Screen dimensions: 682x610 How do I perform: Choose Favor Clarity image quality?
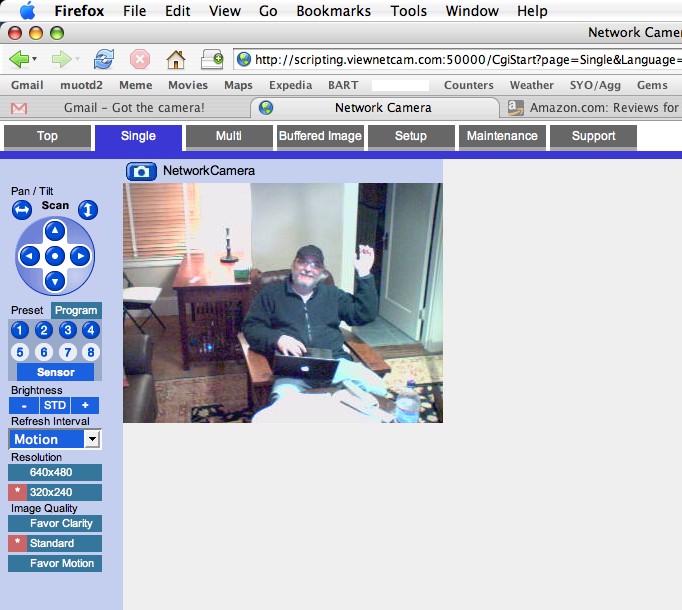55,523
